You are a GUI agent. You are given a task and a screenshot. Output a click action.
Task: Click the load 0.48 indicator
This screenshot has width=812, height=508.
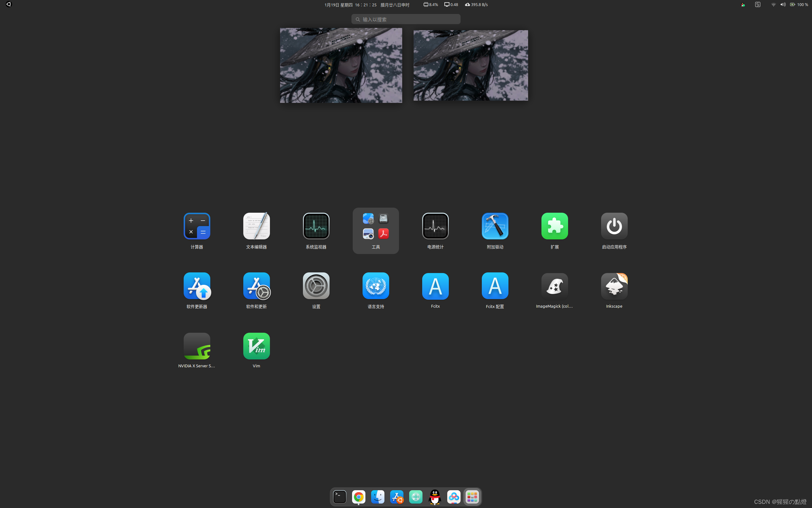[451, 4]
